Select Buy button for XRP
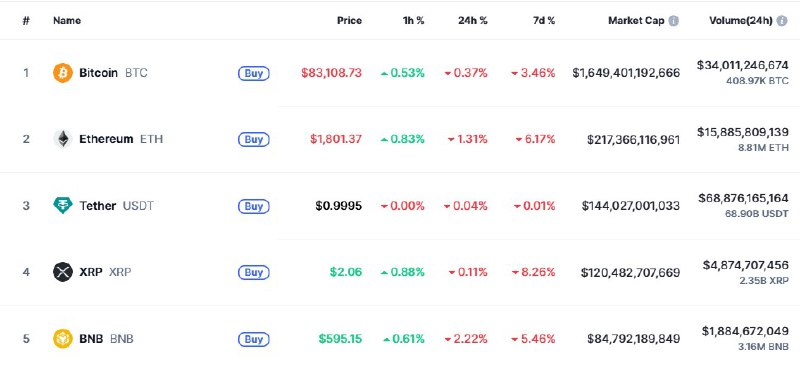 tap(254, 272)
